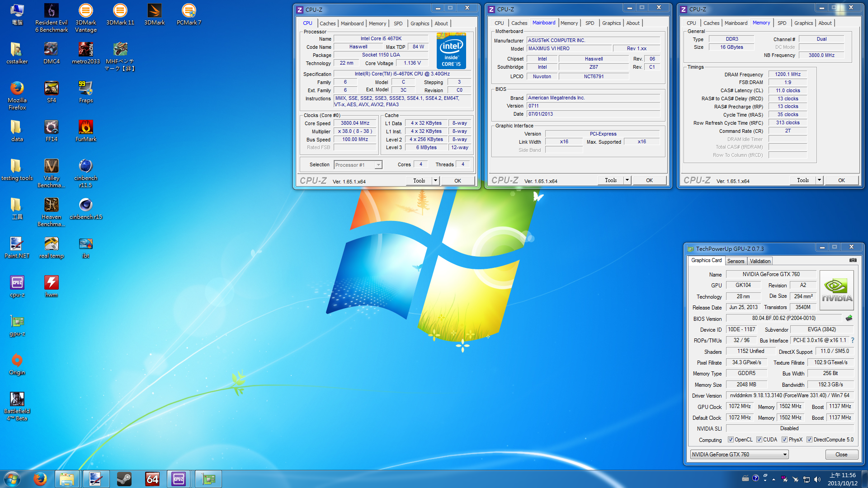Open 3DMark 11 desktop shortcut
Image resolution: width=868 pixels, height=488 pixels.
[120, 14]
